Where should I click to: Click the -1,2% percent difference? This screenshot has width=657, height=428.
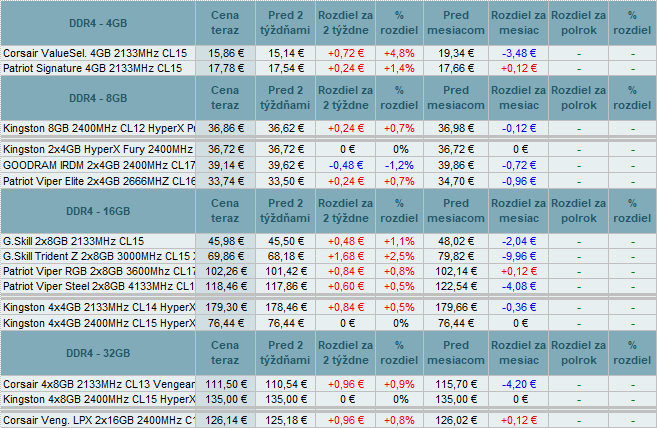coord(399,165)
